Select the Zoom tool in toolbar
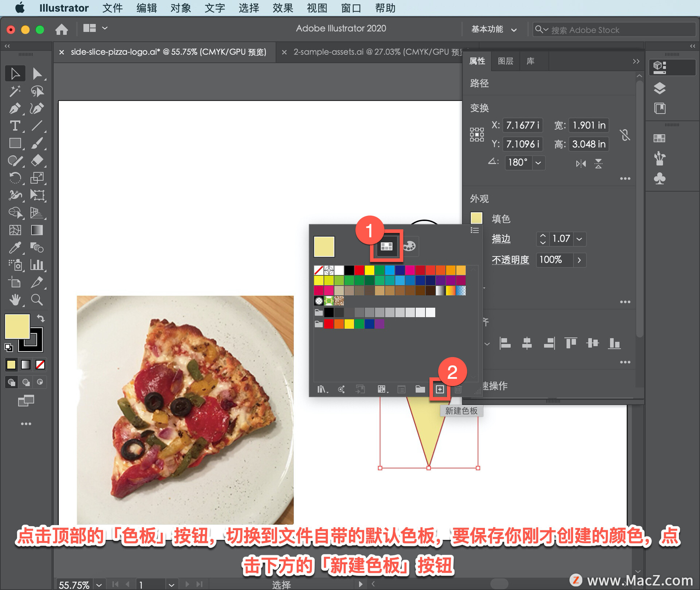The height and width of the screenshot is (590, 700). pyautogui.click(x=37, y=300)
